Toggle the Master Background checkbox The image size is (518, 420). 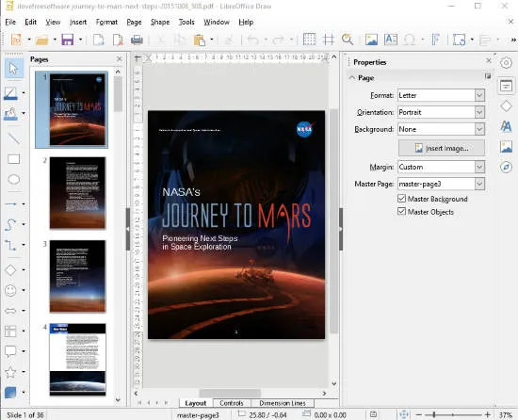tap(401, 199)
